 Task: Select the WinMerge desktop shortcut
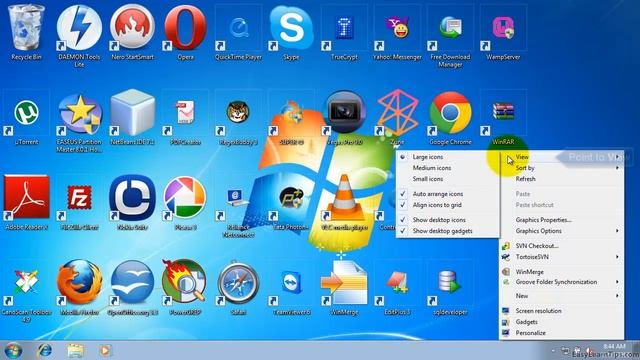tap(344, 282)
